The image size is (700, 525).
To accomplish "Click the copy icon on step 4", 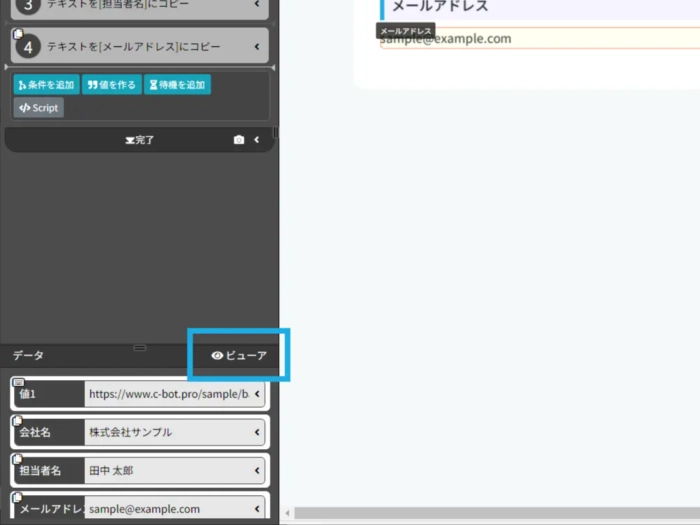I will (18, 34).
